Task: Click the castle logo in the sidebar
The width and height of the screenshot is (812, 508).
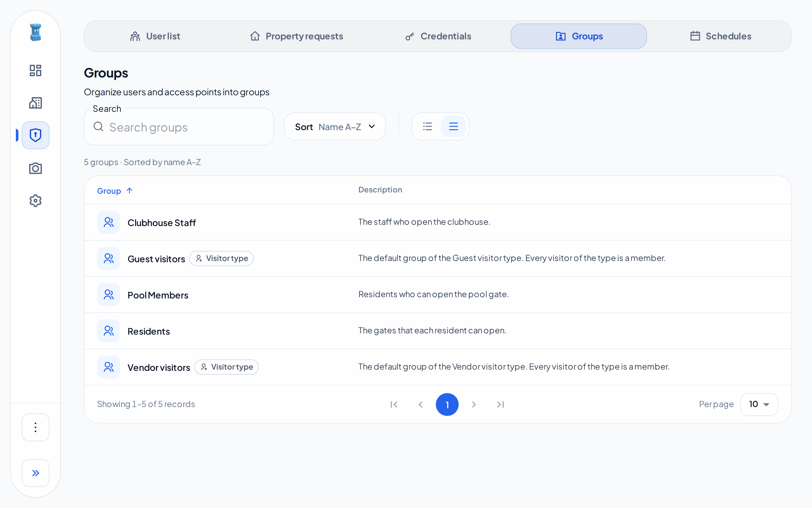Action: click(36, 32)
